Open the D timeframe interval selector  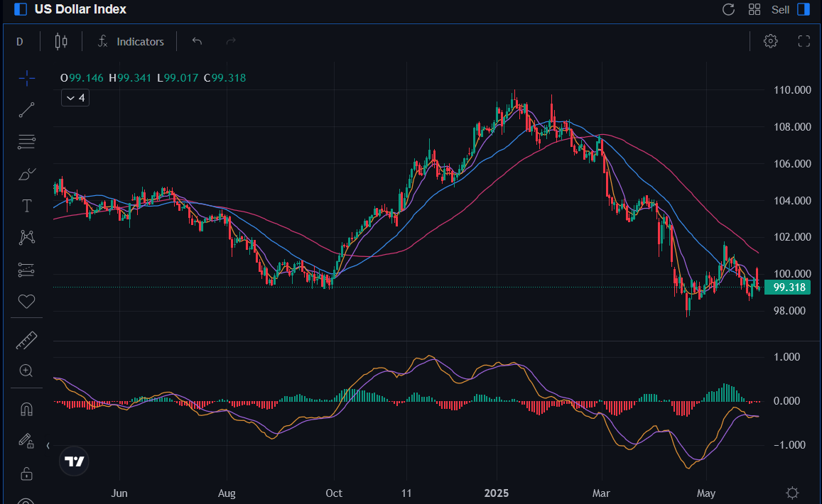(20, 41)
